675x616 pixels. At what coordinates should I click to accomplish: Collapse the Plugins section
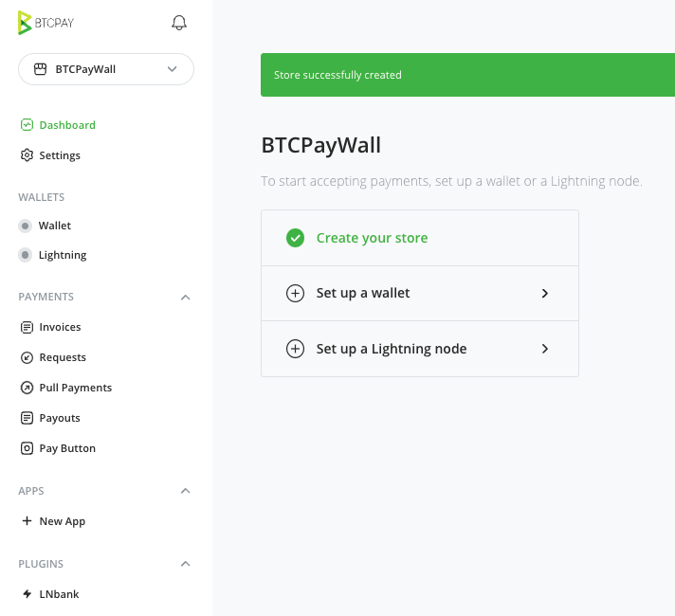[x=185, y=564]
